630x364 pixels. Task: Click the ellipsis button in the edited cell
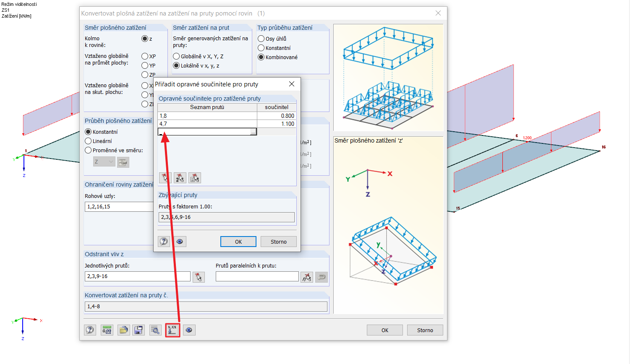point(254,132)
